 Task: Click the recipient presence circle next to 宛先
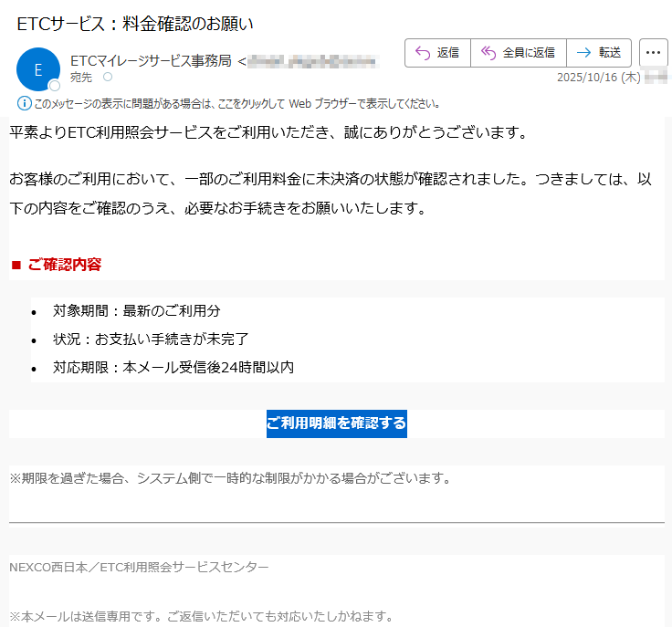tap(108, 77)
